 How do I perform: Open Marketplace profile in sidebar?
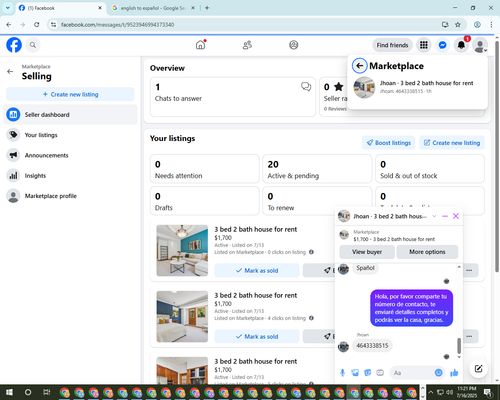pos(70,196)
